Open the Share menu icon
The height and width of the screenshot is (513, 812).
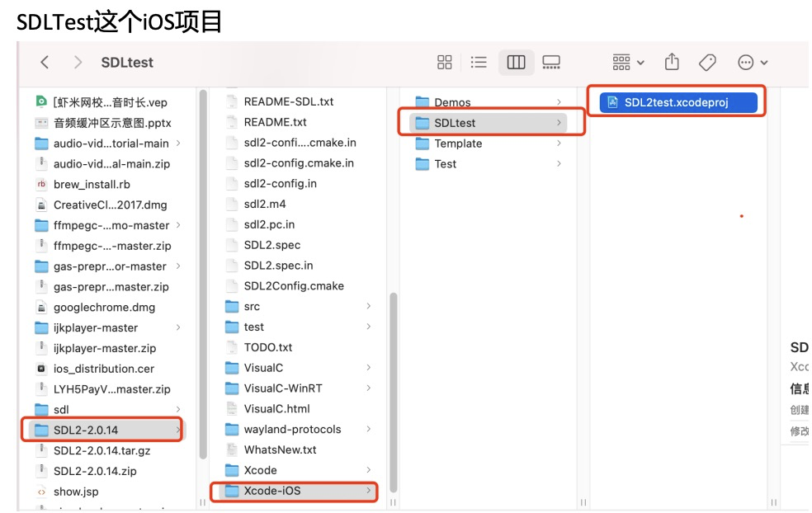[671, 61]
